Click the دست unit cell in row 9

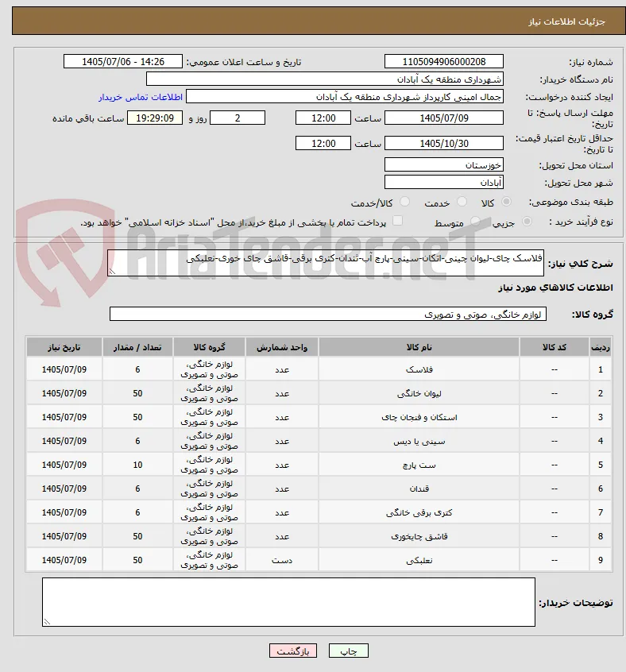tap(282, 560)
